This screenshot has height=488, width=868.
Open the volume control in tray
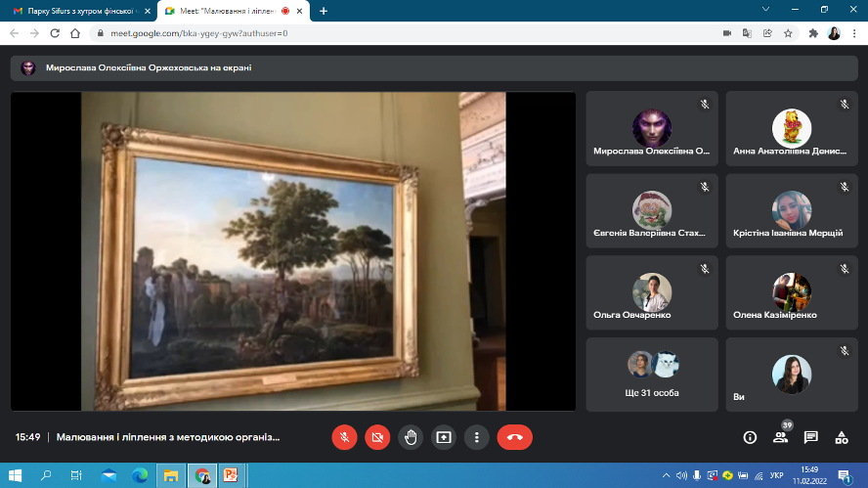[681, 475]
